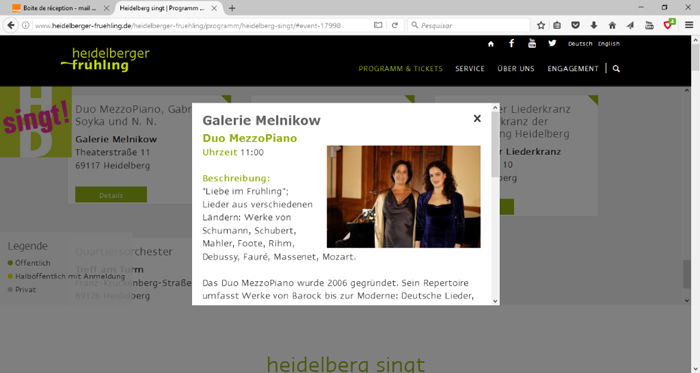Click the Uhrzeit 11:00 text
The width and height of the screenshot is (700, 373).
click(233, 152)
